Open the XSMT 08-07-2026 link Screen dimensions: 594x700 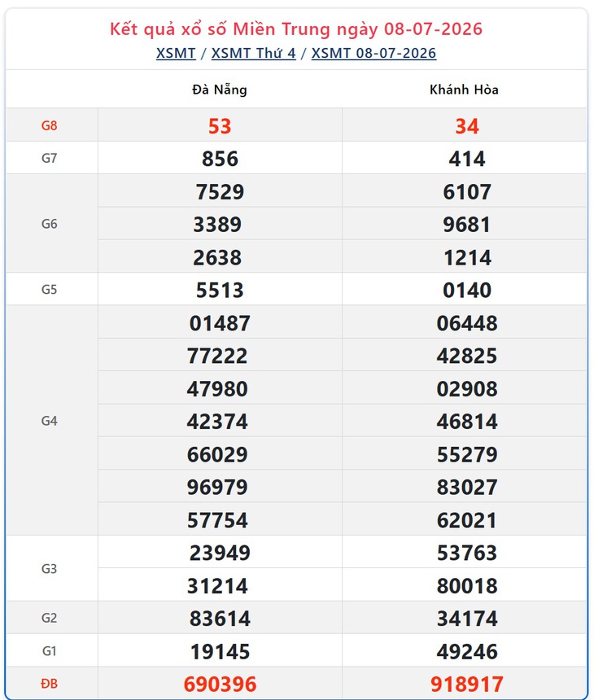[373, 53]
